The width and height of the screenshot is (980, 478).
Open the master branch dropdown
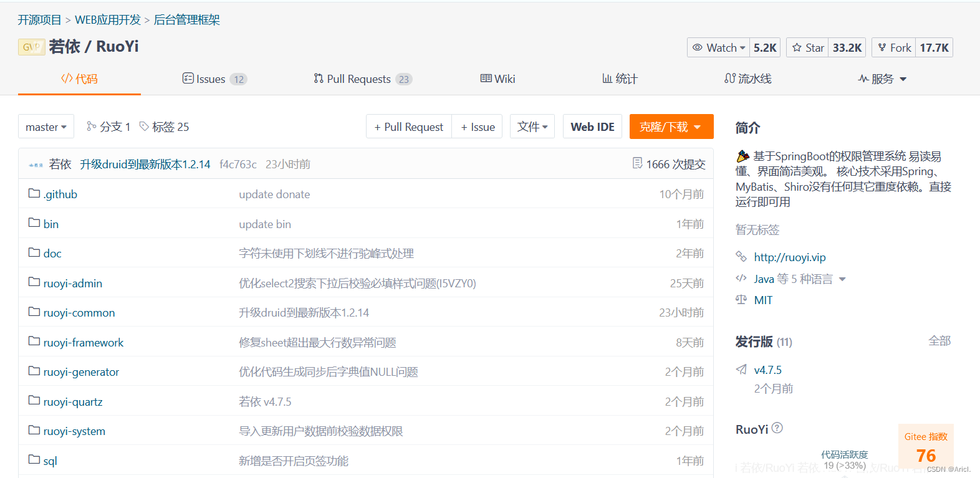[46, 127]
